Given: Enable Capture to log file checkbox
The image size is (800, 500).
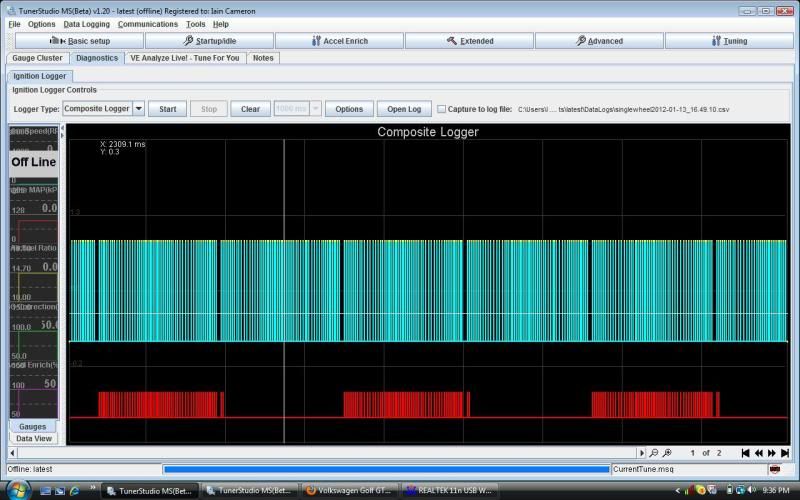Looking at the screenshot, I should coord(441,109).
